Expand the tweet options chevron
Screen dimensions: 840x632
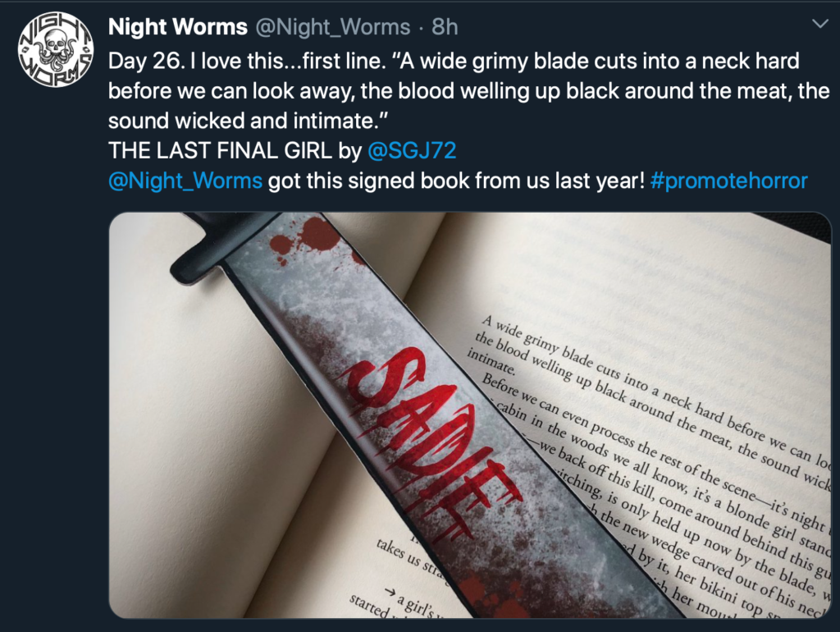point(819,24)
